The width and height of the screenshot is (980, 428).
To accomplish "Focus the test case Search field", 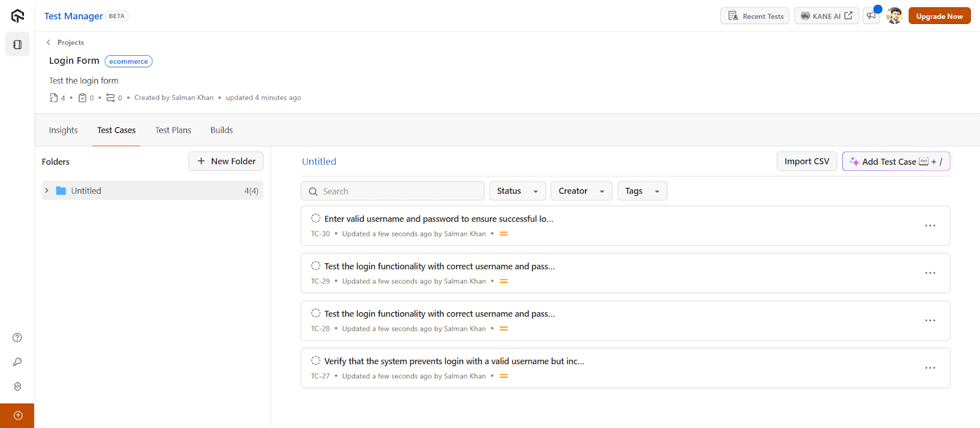I will (x=393, y=191).
